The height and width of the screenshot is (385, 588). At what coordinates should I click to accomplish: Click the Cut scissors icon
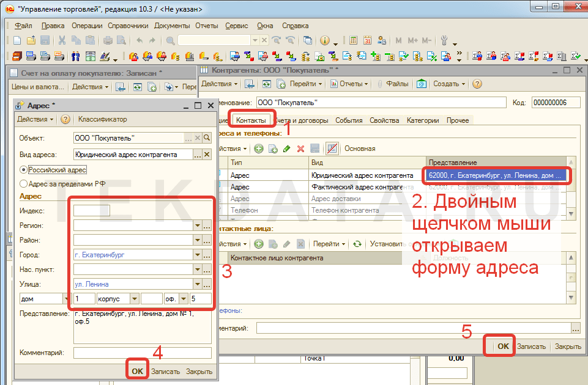point(62,40)
